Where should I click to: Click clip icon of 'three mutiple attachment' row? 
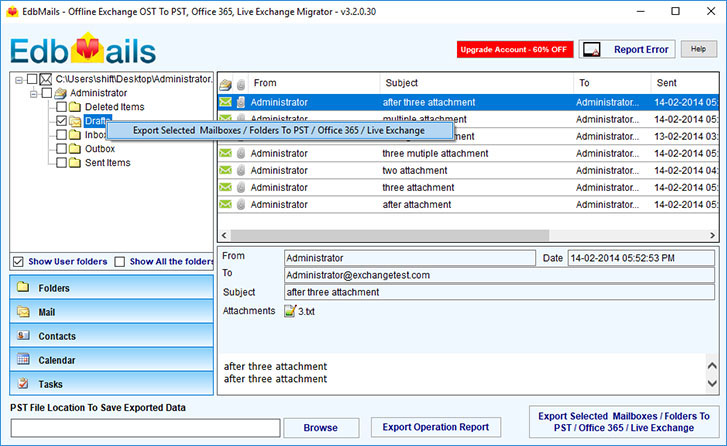pos(241,153)
